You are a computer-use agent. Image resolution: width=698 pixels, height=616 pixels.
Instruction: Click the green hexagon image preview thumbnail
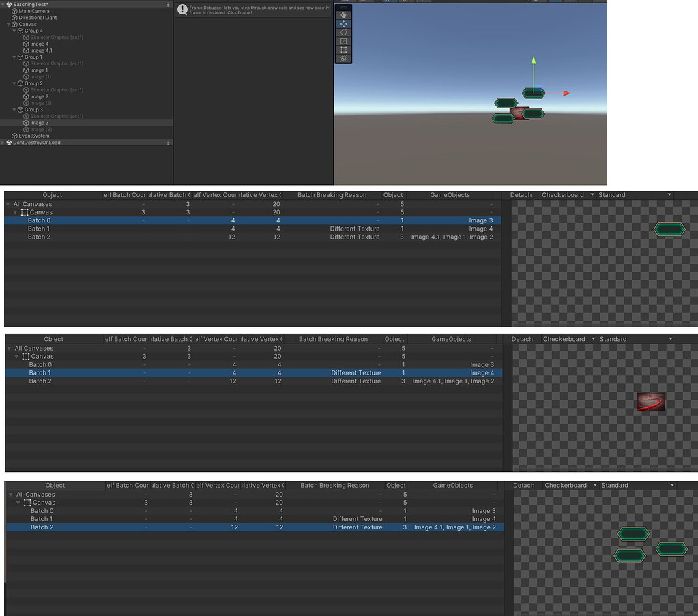(x=669, y=229)
